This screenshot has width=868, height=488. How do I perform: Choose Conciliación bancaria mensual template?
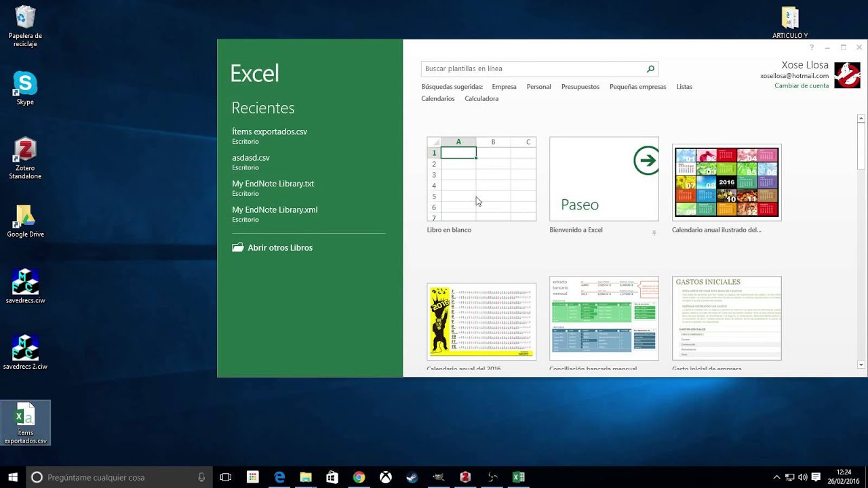[x=604, y=318]
